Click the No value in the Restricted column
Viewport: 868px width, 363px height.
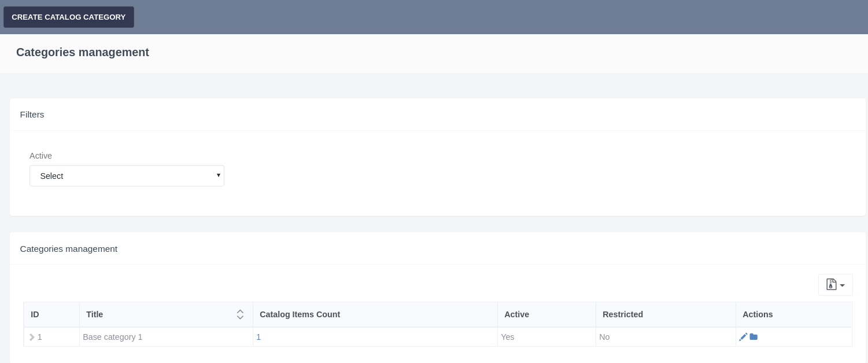pyautogui.click(x=604, y=337)
